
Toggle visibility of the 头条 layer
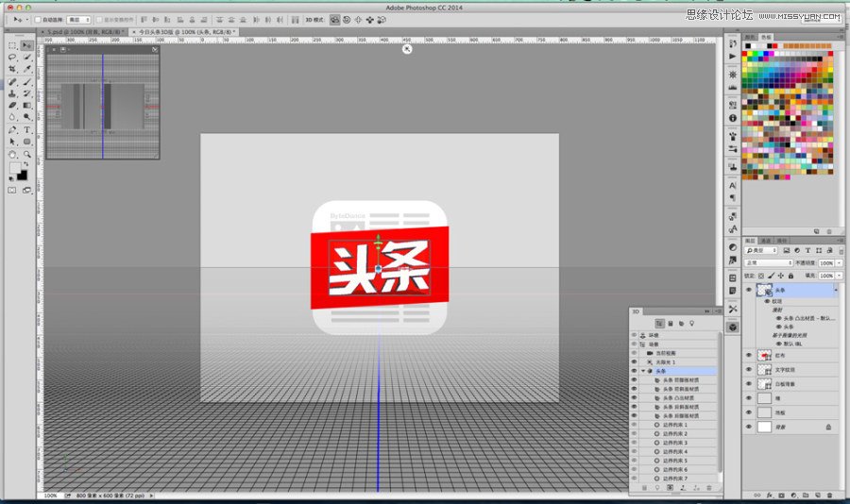point(749,290)
